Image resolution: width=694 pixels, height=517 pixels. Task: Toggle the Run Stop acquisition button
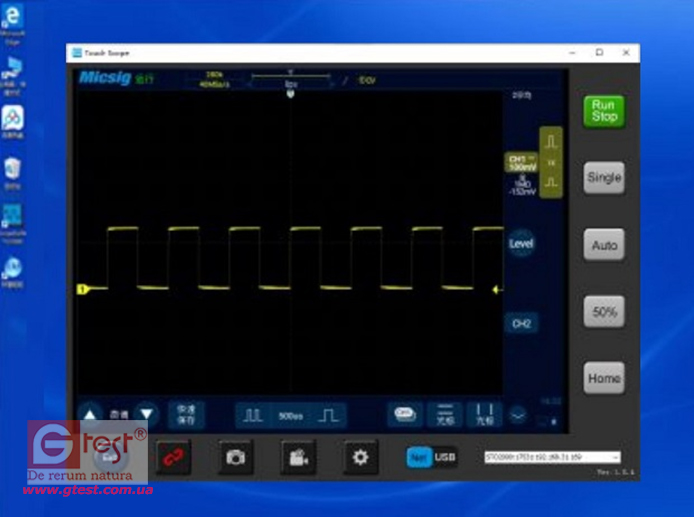pyautogui.click(x=604, y=111)
